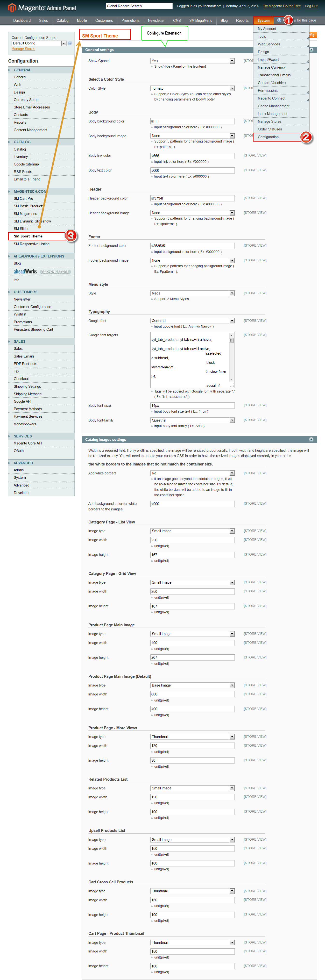Click the aheadWorks Add-ons Store banner
The width and height of the screenshot is (325, 980).
42,271
